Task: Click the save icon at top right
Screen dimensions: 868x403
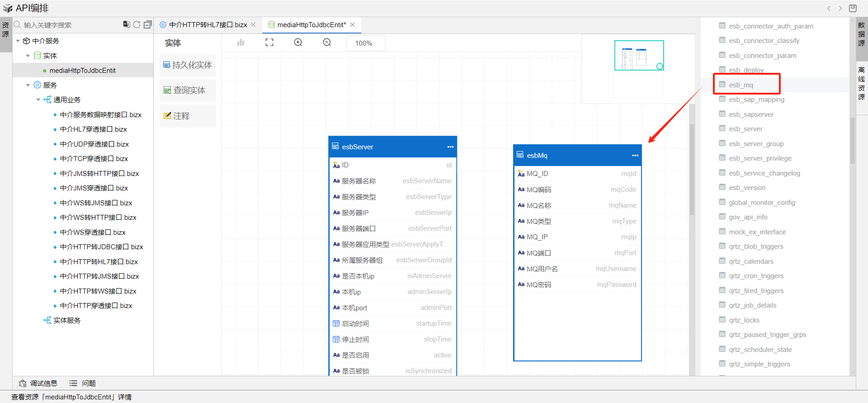Action: click(853, 8)
